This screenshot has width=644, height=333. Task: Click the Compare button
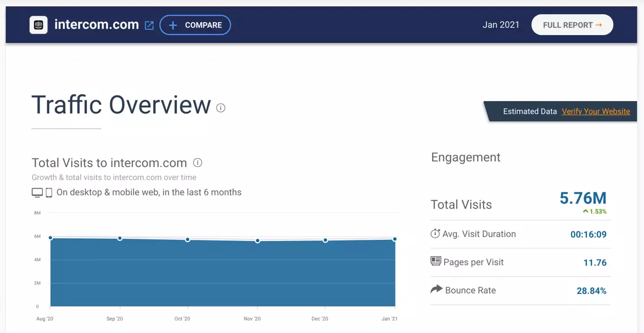[x=195, y=25]
